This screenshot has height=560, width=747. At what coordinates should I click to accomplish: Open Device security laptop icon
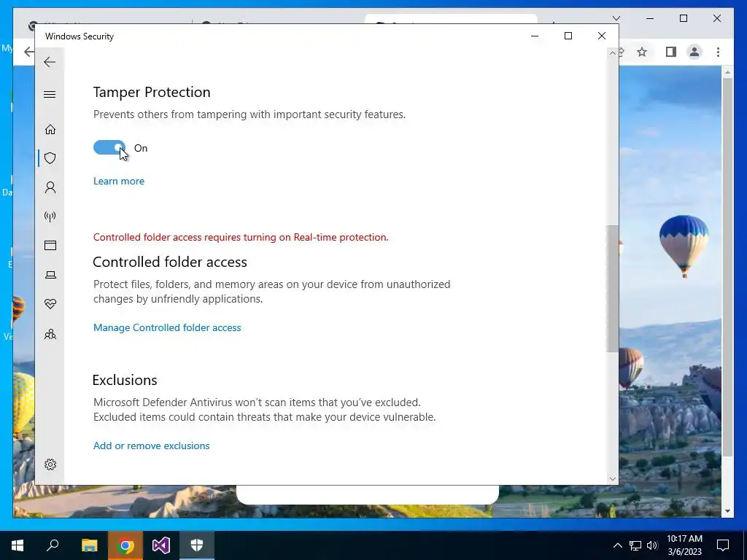(50, 275)
